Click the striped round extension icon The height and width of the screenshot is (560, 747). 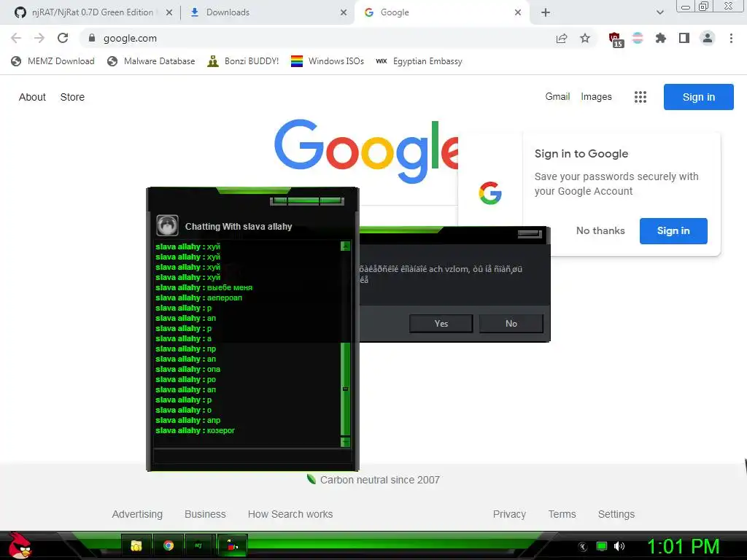pos(638,38)
